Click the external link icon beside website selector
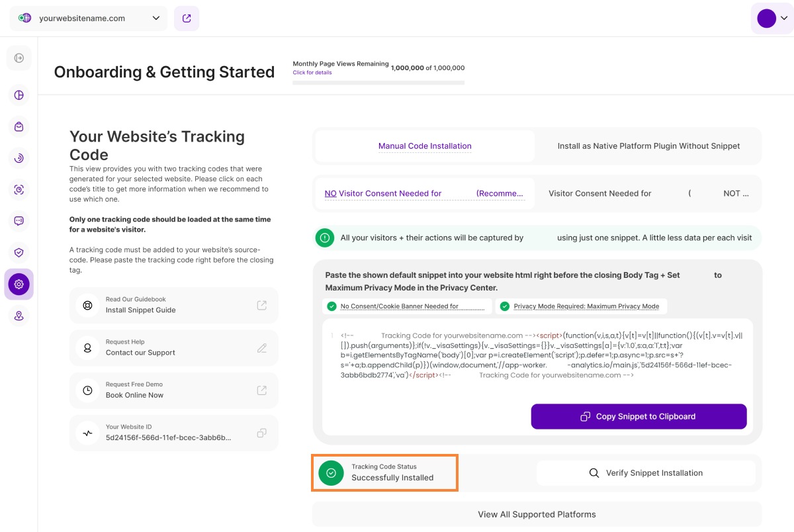 click(186, 18)
